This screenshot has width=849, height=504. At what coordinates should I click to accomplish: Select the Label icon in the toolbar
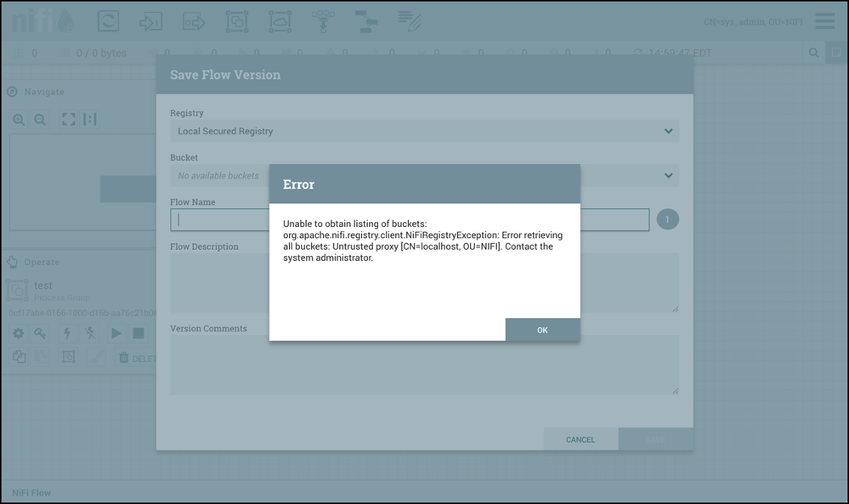tap(409, 21)
